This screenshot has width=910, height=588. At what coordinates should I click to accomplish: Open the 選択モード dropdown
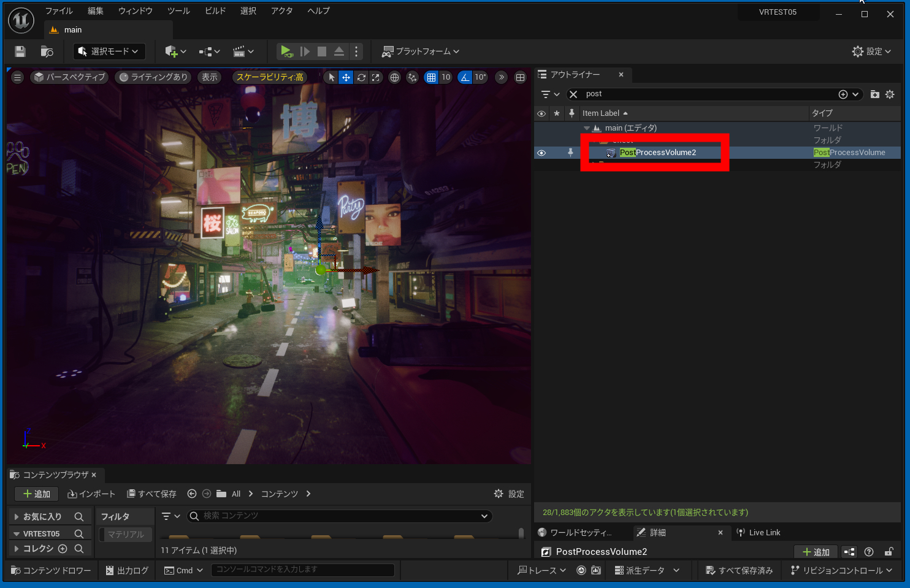coord(109,52)
